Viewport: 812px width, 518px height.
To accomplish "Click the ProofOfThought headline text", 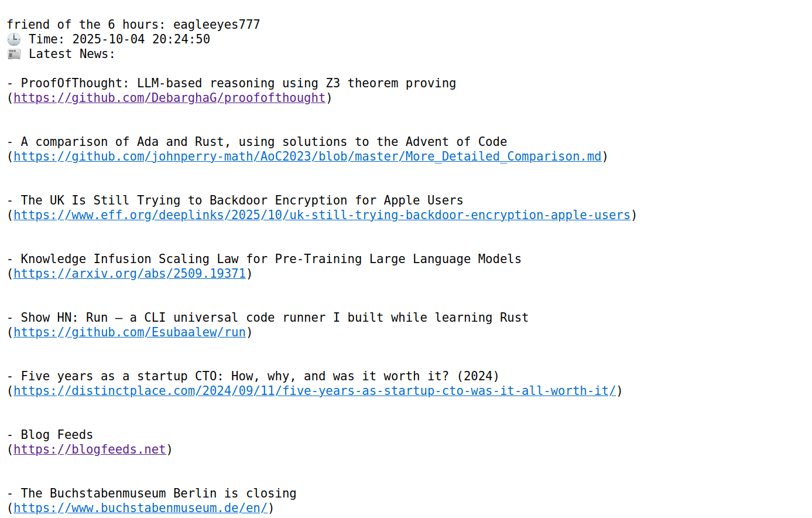I will coord(238,83).
